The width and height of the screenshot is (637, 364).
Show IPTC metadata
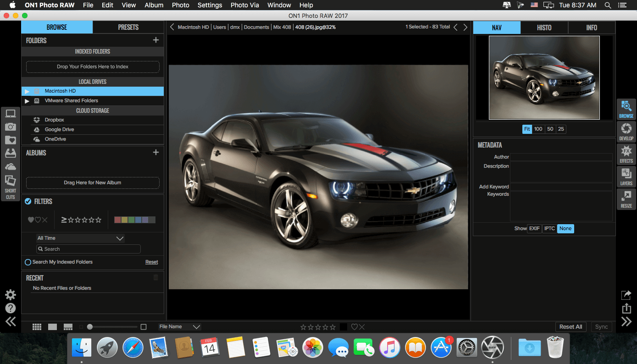tap(549, 228)
